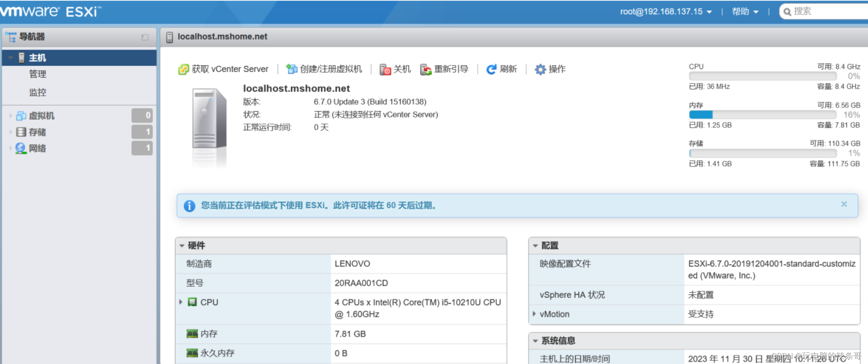
Task: Click manufacturer value LENOVO
Action: [352, 264]
